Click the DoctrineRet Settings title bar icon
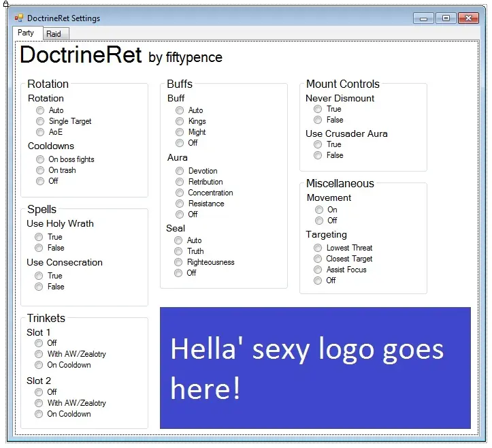492x448 pixels. (18, 18)
